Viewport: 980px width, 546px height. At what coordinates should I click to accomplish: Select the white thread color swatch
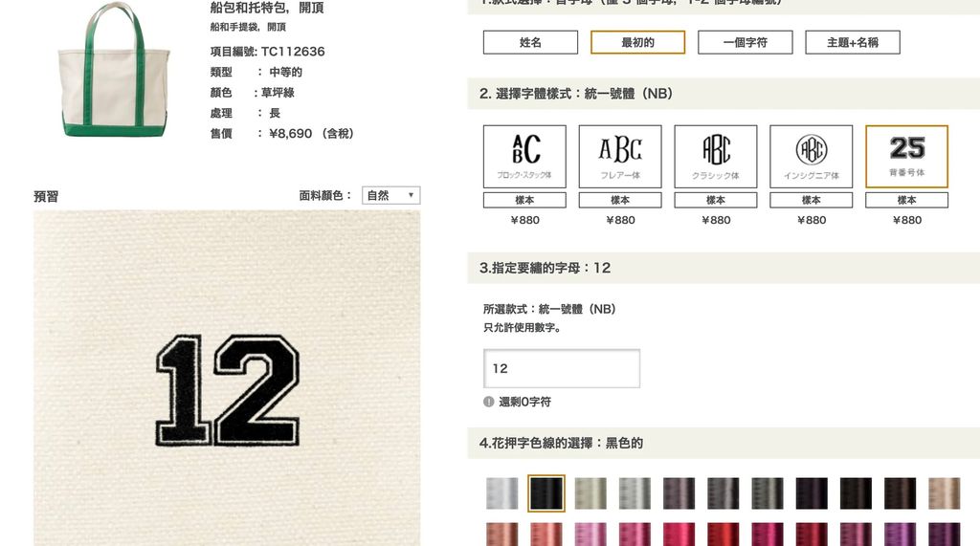501,493
